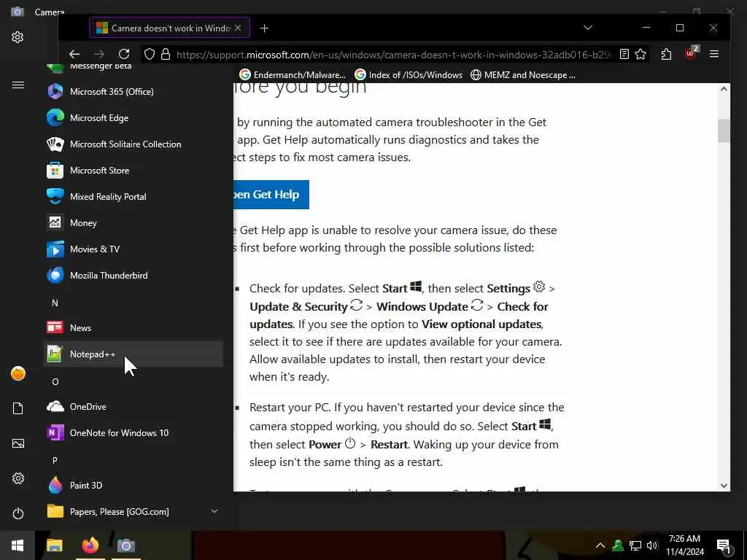The width and height of the screenshot is (747, 560).
Task: Show hidden system tray icons
Action: (600, 545)
